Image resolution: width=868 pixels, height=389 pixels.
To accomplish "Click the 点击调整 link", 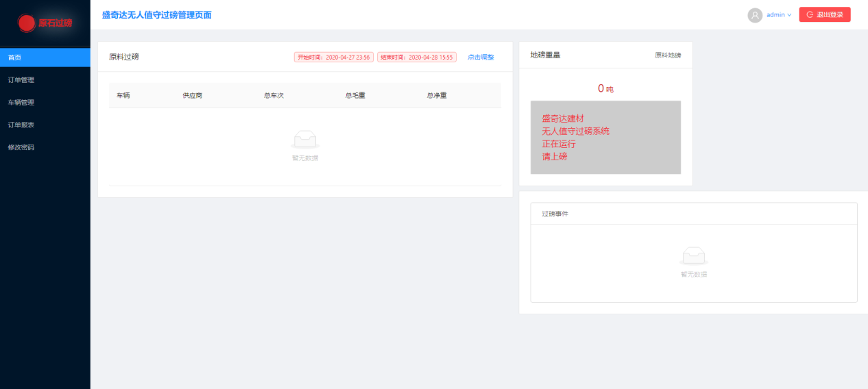I will (481, 58).
